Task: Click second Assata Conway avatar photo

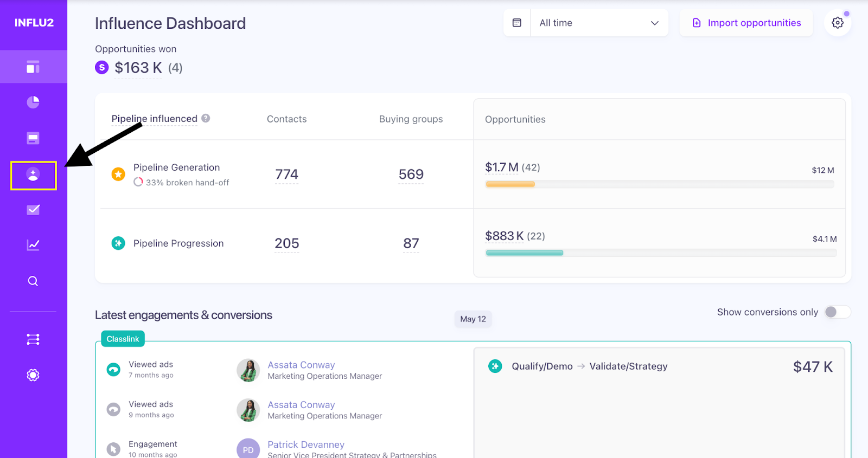Action: point(248,410)
